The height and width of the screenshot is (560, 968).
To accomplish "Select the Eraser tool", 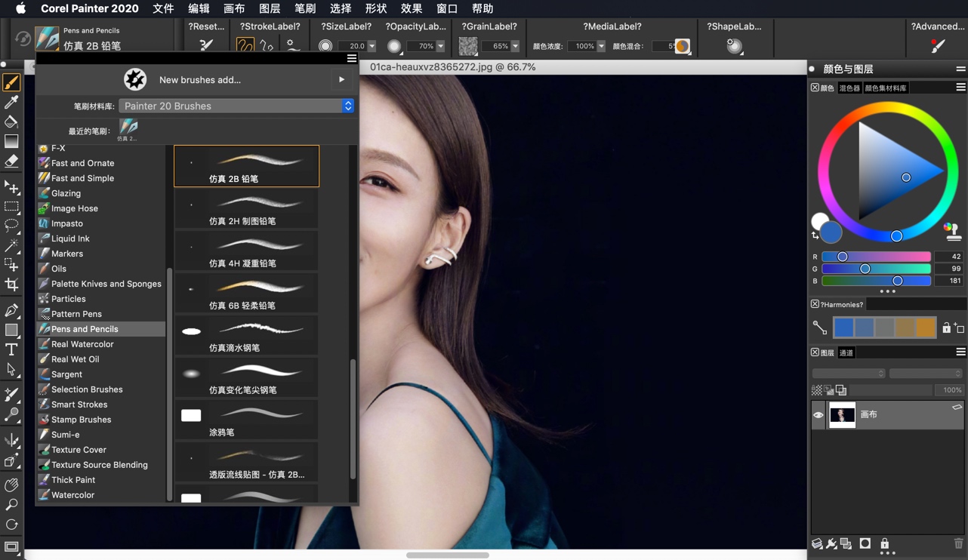I will pos(11,161).
